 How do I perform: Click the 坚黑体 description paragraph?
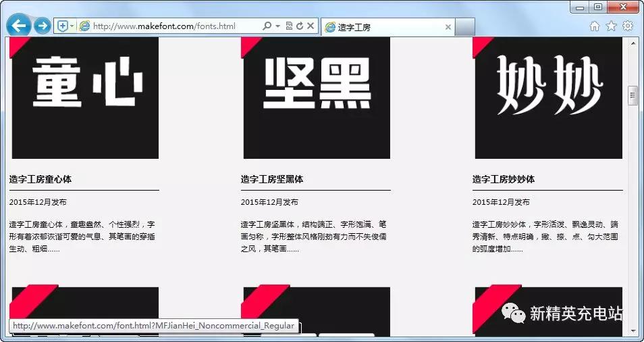[314, 237]
